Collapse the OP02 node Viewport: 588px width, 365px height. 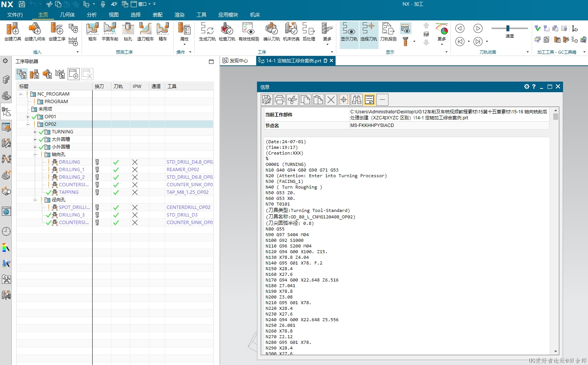[28, 124]
